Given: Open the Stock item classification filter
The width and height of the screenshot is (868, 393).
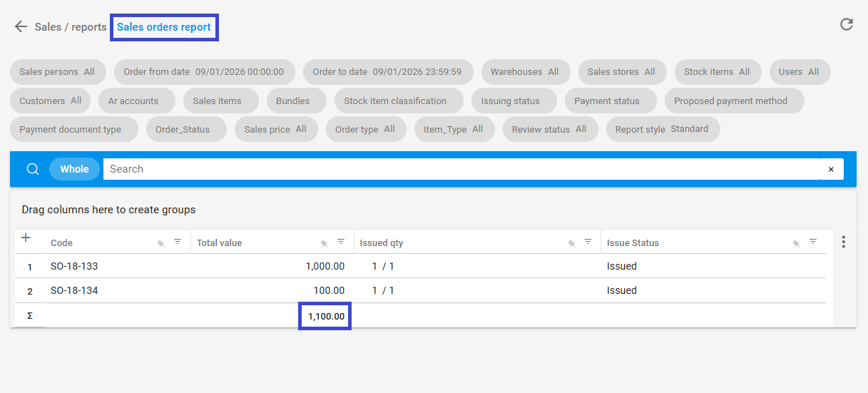Looking at the screenshot, I should pyautogui.click(x=399, y=101).
